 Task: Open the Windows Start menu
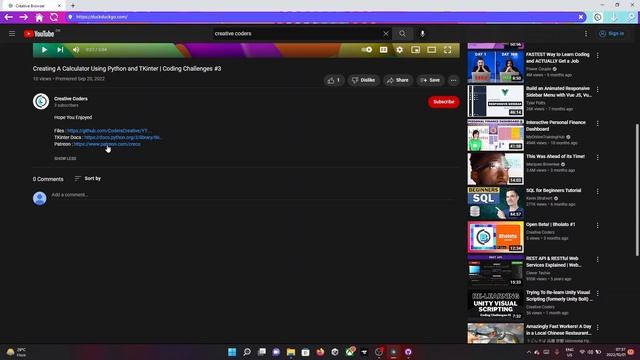232,352
